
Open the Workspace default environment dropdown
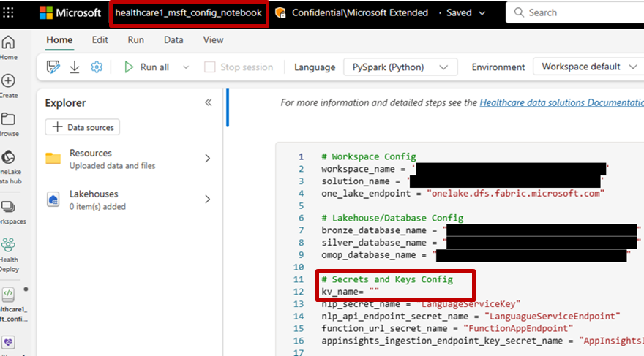[x=590, y=67]
